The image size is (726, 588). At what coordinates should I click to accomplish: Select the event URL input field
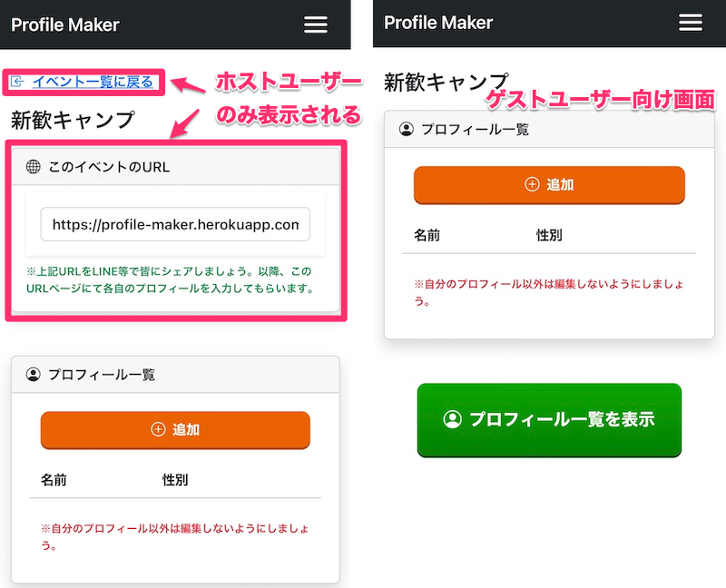(x=175, y=224)
